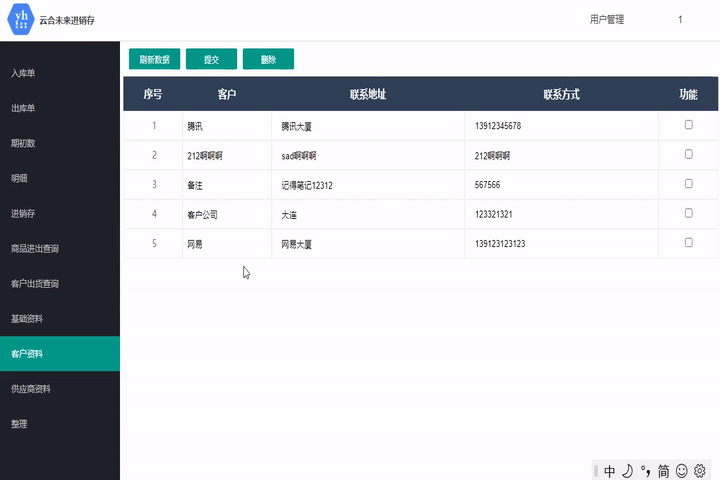Tick the checkbox in the 备注 row
Viewport: 720px width, 480px height.
(688, 184)
